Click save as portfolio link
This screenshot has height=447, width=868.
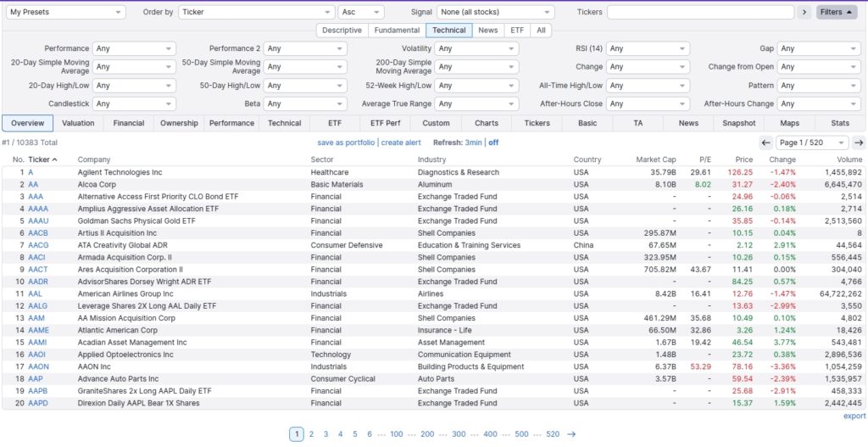tap(346, 142)
